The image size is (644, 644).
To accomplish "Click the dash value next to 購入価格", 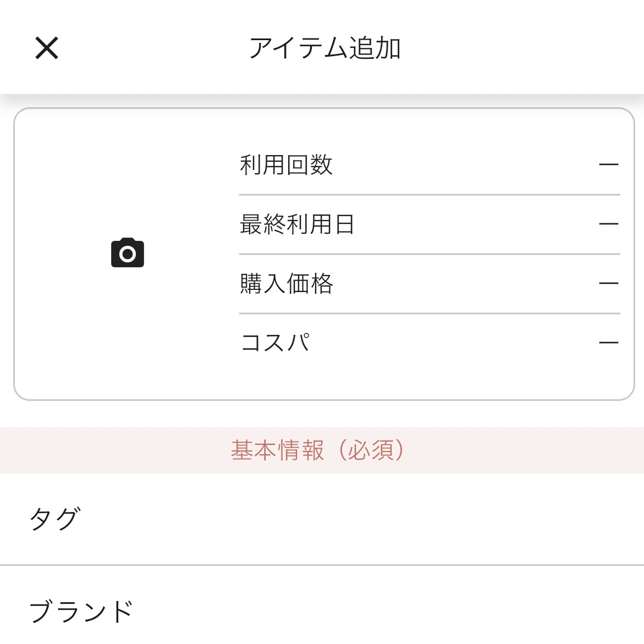I will tap(608, 282).
